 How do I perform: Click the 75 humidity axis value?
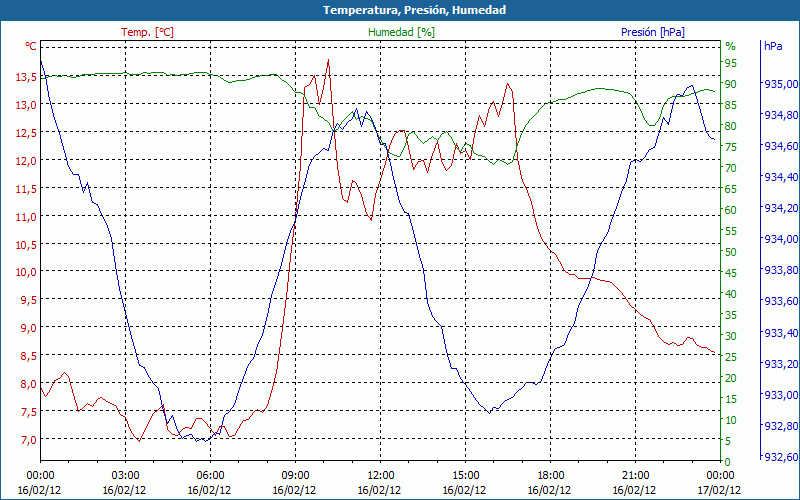(731, 147)
